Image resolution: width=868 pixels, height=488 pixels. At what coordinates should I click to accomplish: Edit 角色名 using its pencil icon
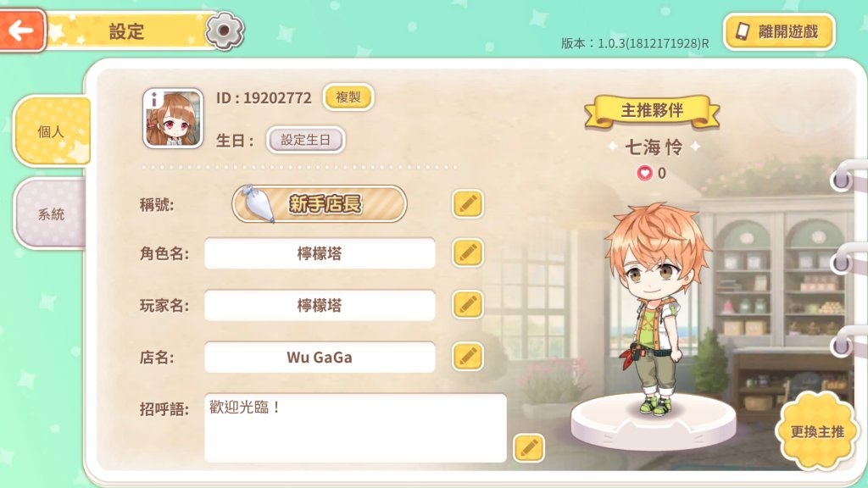468,252
